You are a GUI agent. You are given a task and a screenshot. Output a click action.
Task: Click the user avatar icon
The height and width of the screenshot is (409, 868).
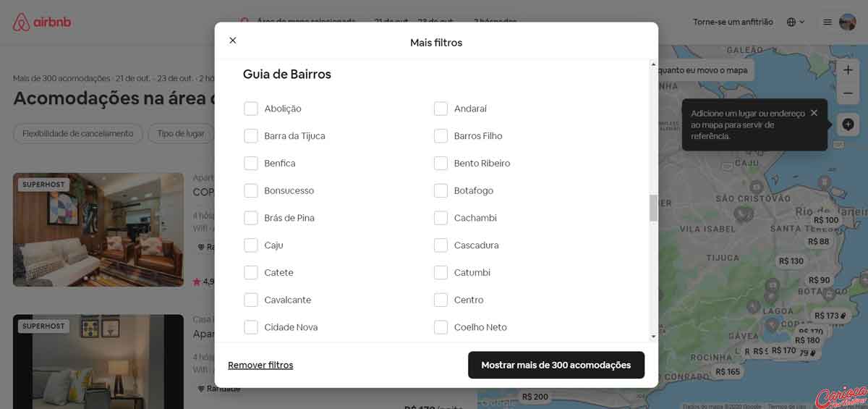click(847, 22)
